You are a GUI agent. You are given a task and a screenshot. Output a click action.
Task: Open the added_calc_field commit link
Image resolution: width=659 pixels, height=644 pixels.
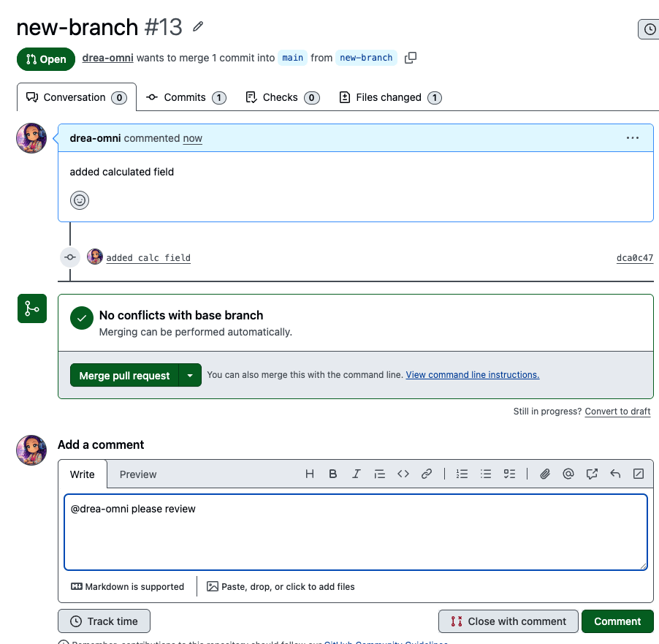[148, 257]
